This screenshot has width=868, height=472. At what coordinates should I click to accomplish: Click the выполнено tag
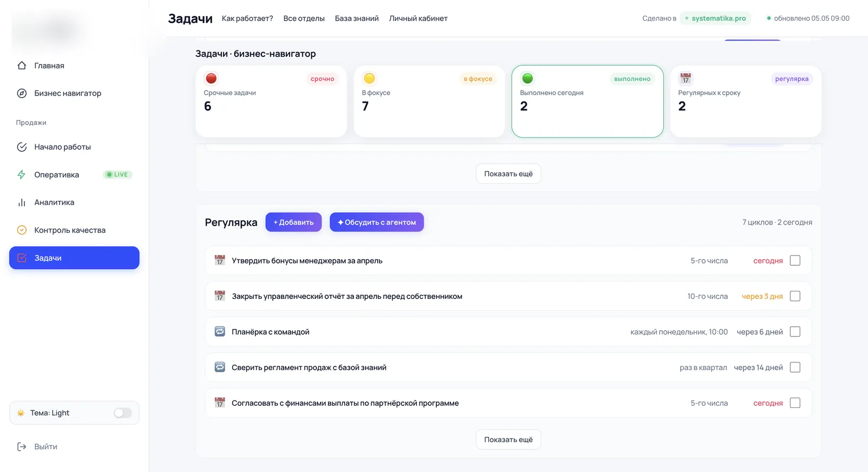(x=632, y=79)
